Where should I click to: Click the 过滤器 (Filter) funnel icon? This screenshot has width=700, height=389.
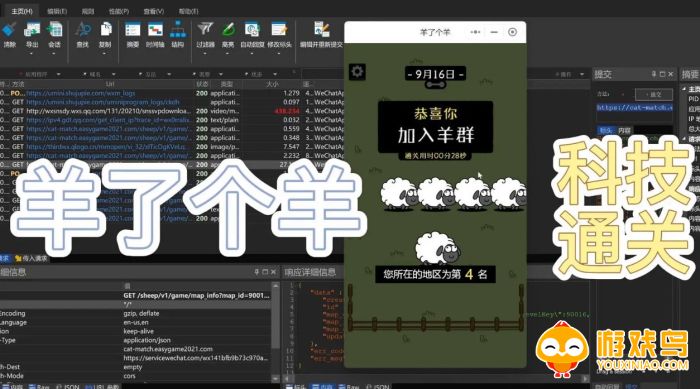(x=205, y=30)
